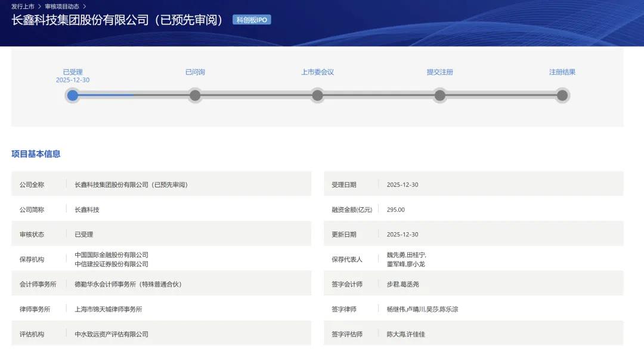Click the 融资金额 value 295.00
This screenshot has height=357, width=644.
(x=395, y=210)
